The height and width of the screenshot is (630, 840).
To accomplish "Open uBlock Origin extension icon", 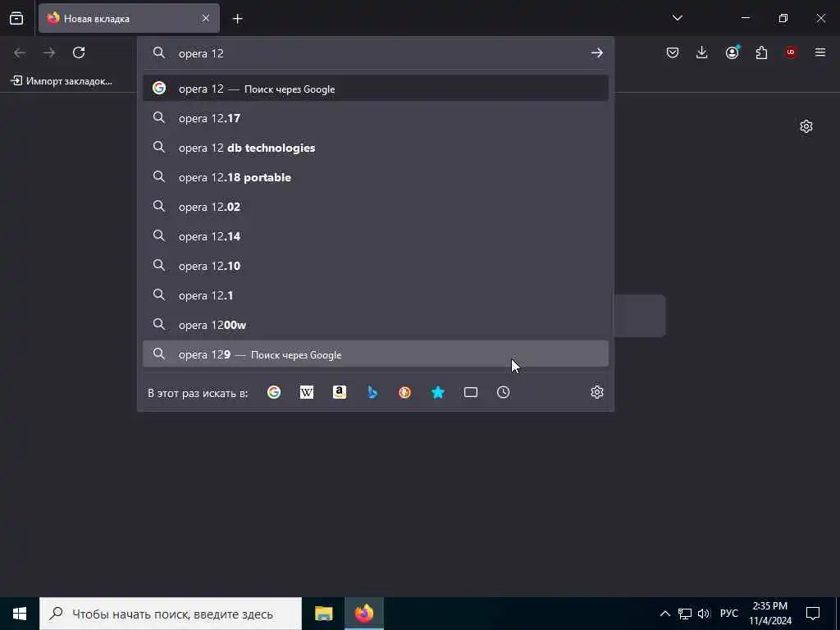I will coord(791,52).
